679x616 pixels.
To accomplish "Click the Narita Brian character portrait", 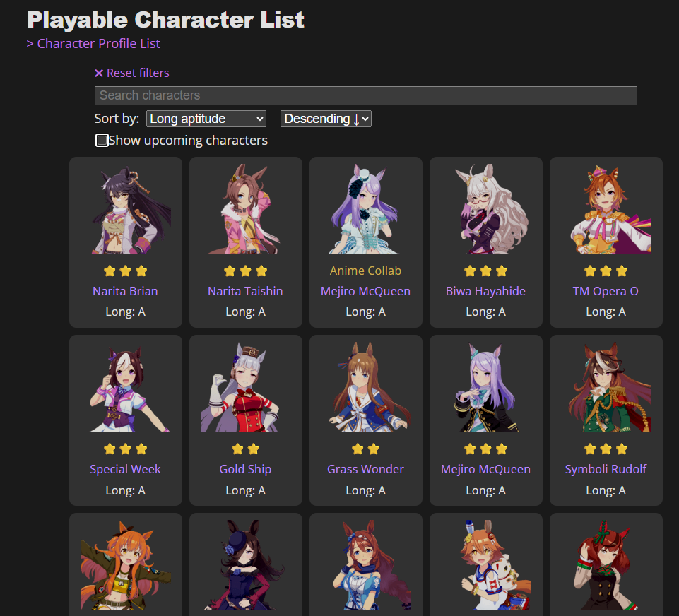I will tap(126, 209).
